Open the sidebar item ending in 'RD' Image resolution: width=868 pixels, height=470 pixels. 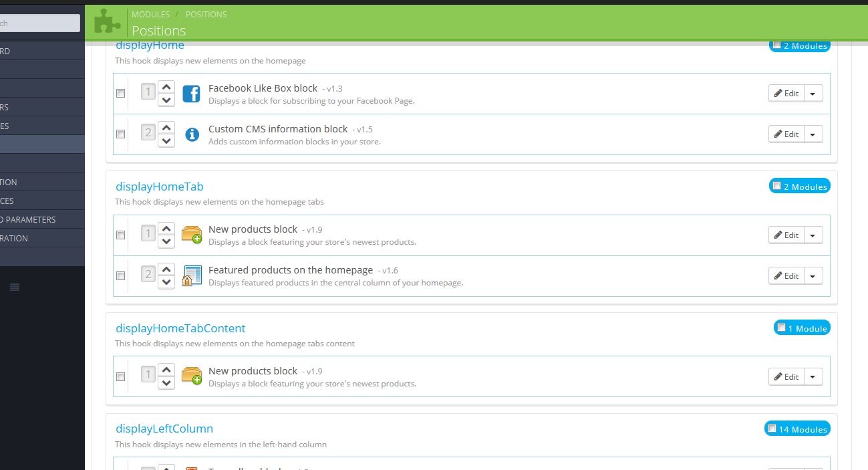42,51
